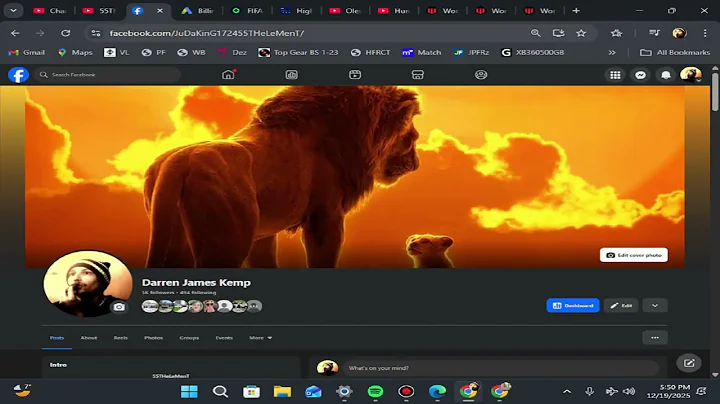Open the Gmail bookmark
Image resolution: width=720 pixels, height=404 pixels.
click(x=27, y=52)
